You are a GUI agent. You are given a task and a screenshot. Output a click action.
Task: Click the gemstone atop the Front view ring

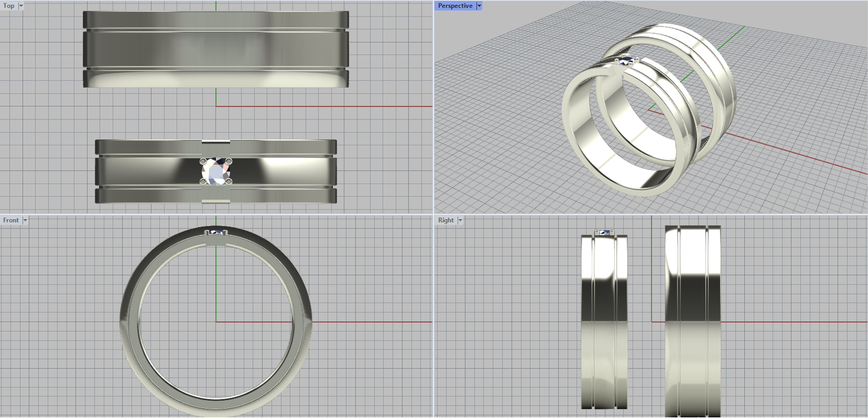click(x=216, y=232)
